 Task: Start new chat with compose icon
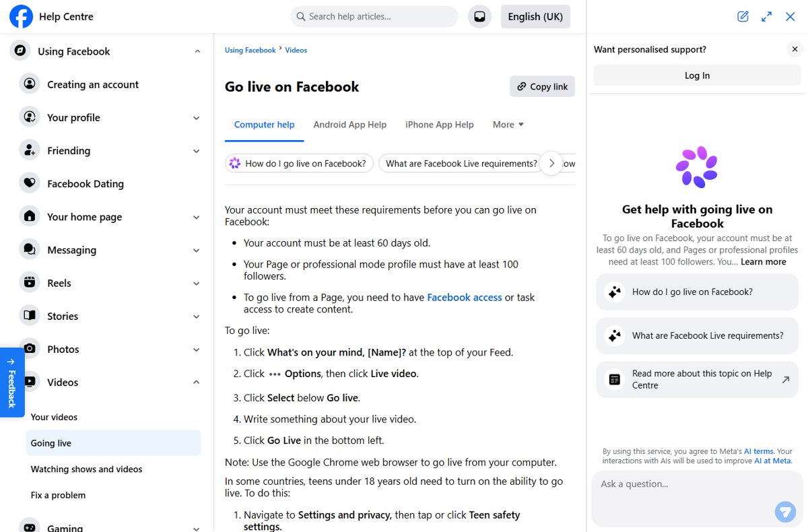pos(743,17)
